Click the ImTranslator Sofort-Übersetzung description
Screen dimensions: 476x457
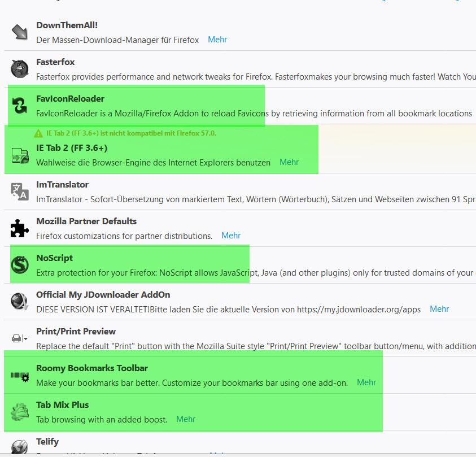(256, 199)
